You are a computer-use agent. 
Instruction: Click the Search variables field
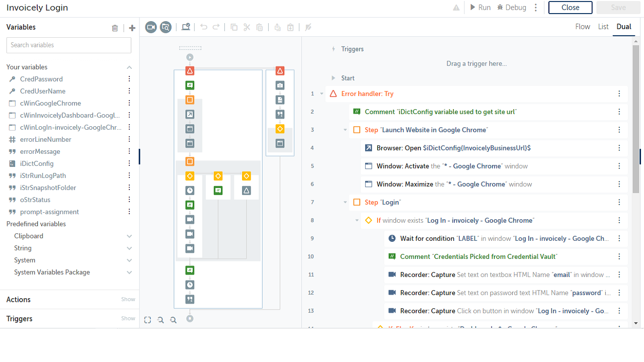click(69, 45)
